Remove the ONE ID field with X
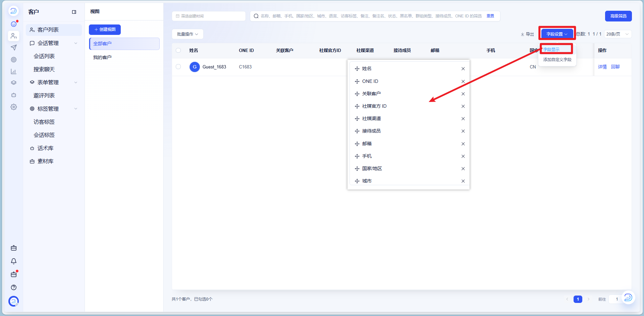 tap(463, 82)
